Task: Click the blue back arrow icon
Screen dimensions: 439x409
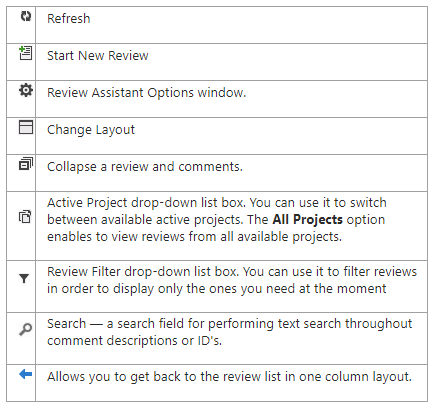Action: click(25, 374)
